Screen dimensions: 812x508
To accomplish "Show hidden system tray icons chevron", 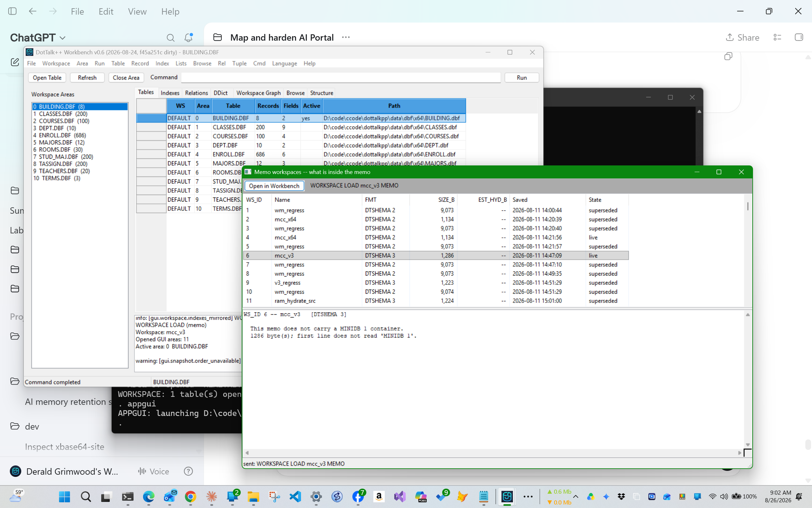I will (x=575, y=497).
